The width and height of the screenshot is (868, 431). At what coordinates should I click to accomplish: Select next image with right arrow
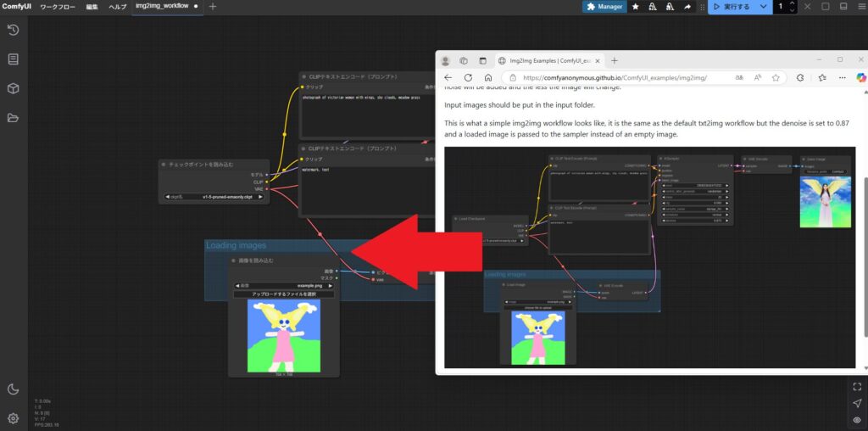pos(331,286)
